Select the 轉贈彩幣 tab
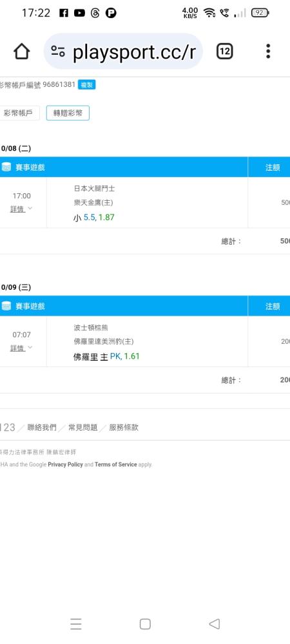The width and height of the screenshot is (290, 644). click(68, 113)
